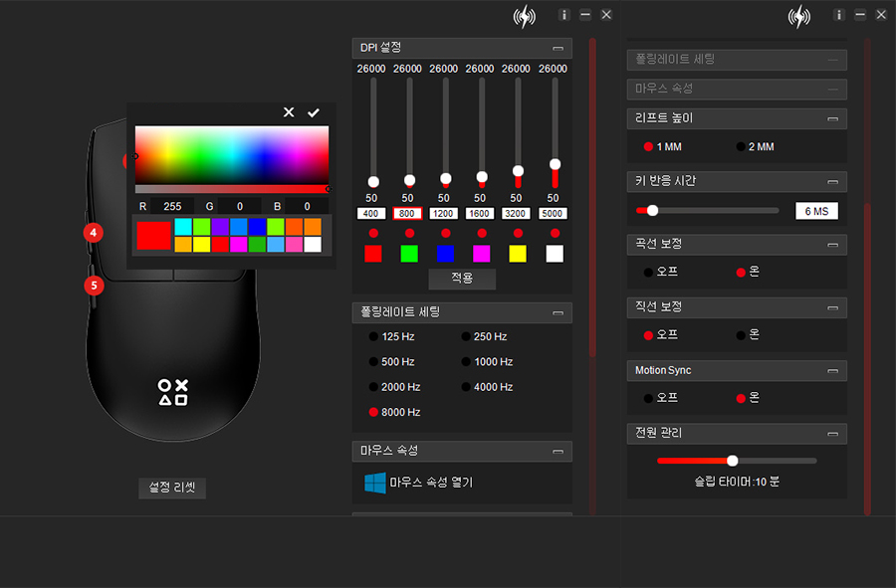Click the 적용 apply button

coord(462,278)
